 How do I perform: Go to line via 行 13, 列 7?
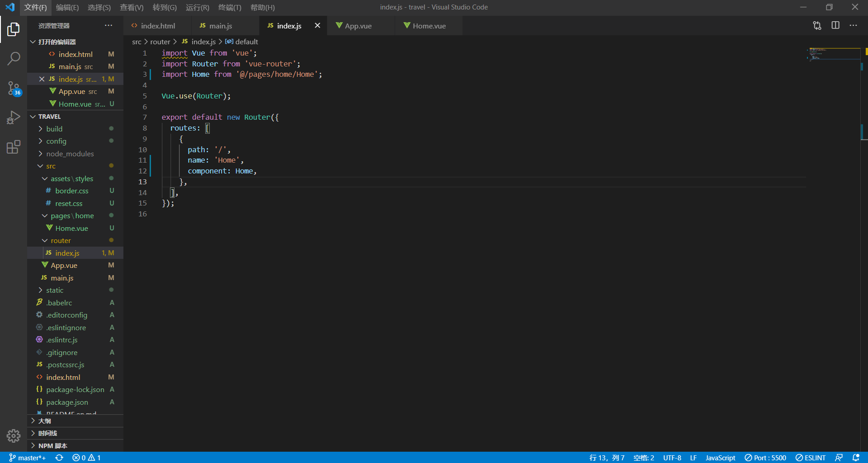pyautogui.click(x=607, y=458)
